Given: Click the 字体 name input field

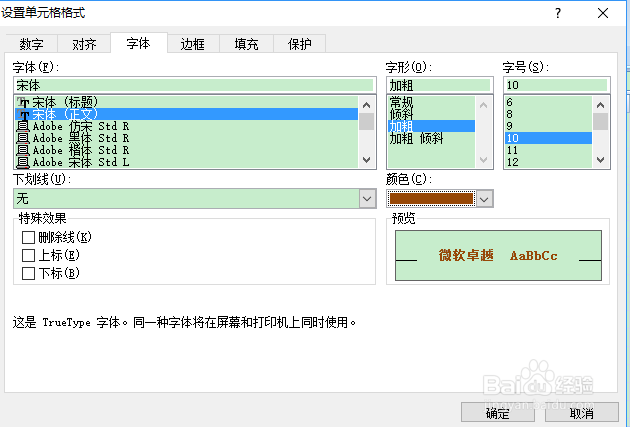Looking at the screenshot, I should click(194, 85).
